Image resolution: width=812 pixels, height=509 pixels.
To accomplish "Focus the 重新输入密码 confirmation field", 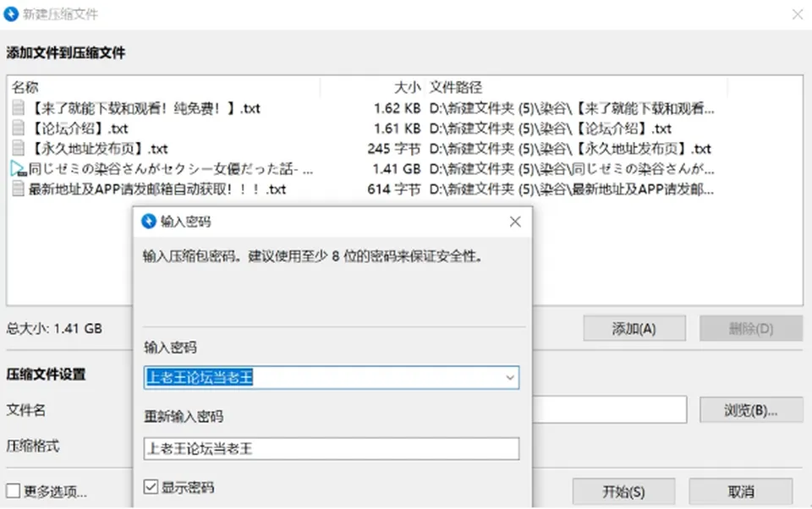I will click(x=332, y=448).
